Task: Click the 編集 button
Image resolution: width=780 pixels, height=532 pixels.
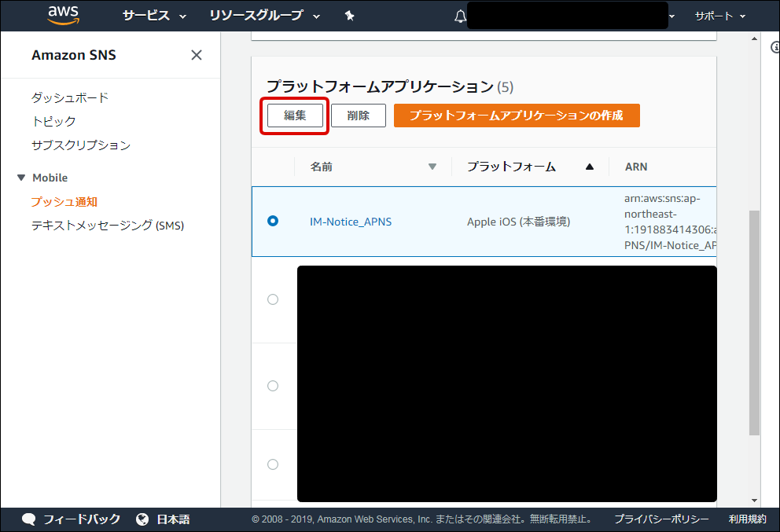Action: click(295, 116)
